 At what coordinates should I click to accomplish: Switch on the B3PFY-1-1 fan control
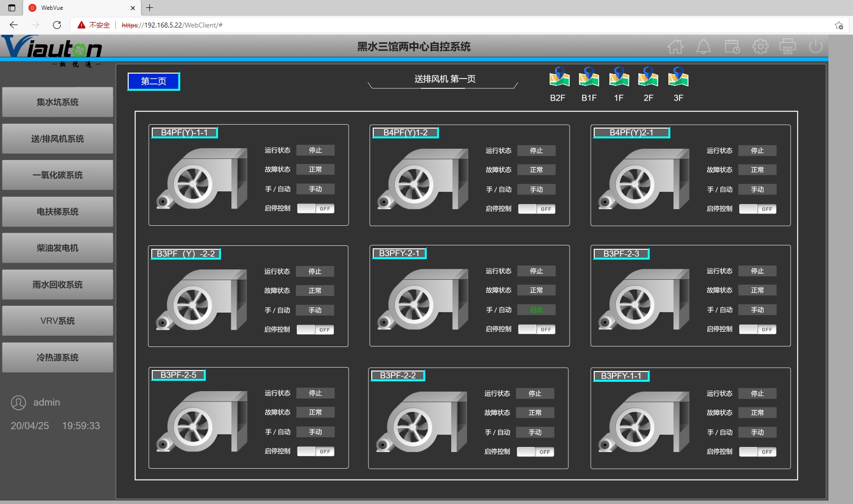point(758,452)
